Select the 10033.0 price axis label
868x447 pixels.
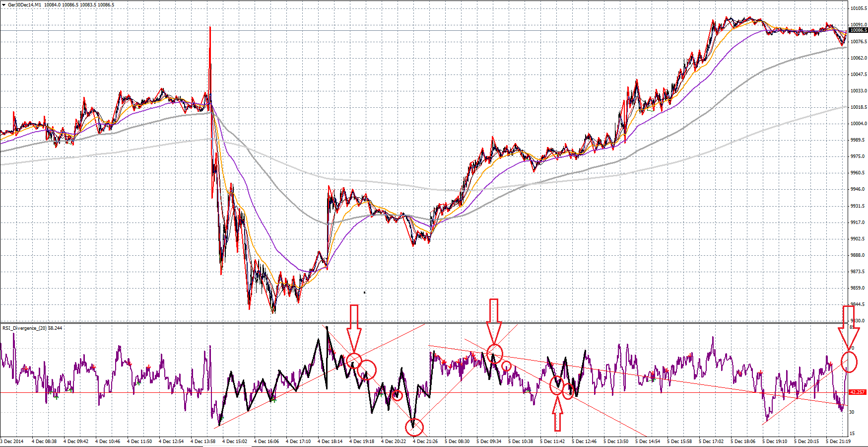click(859, 91)
